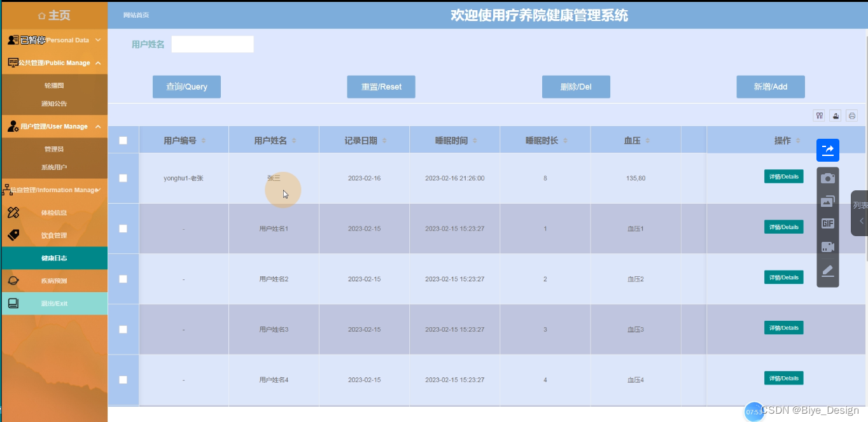Click the 重置/Reset button

click(x=381, y=87)
